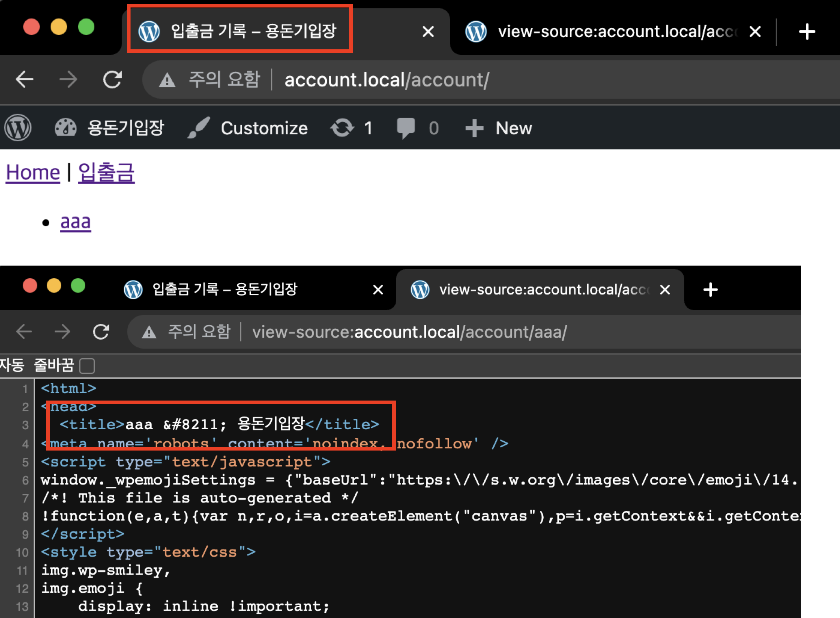Image resolution: width=840 pixels, height=618 pixels.
Task: Open the 용돈기입장 dashboard icon
Action: click(x=66, y=128)
